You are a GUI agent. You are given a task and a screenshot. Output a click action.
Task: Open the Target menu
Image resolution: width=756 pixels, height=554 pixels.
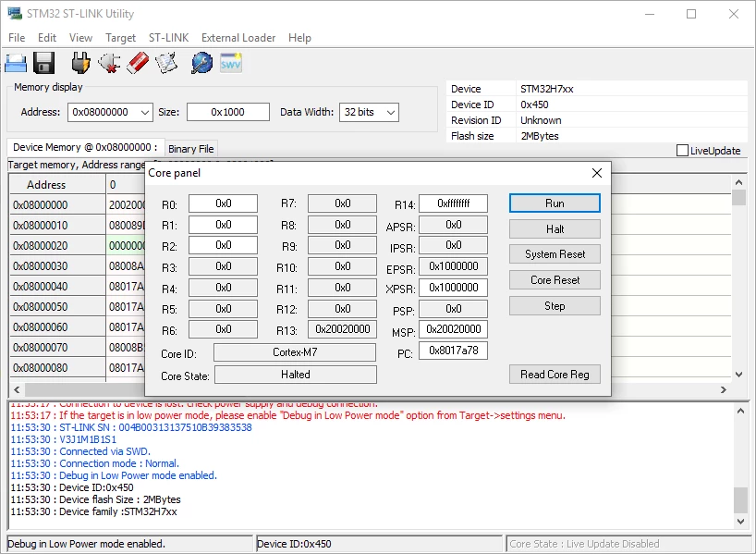pos(120,38)
